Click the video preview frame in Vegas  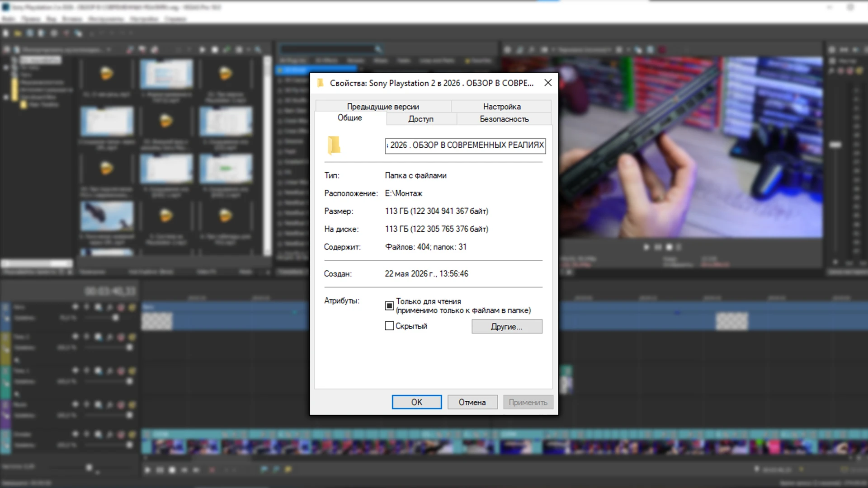pyautogui.click(x=691, y=147)
